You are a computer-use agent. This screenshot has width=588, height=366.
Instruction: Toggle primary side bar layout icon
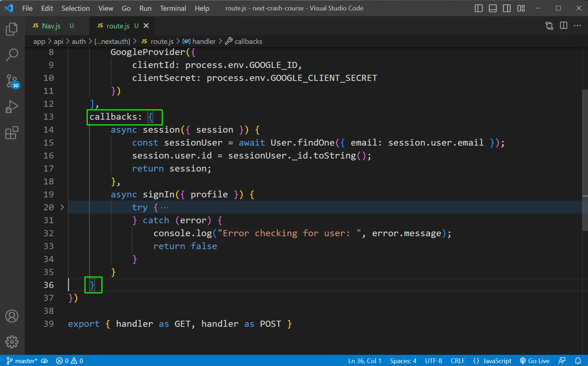tap(478, 8)
